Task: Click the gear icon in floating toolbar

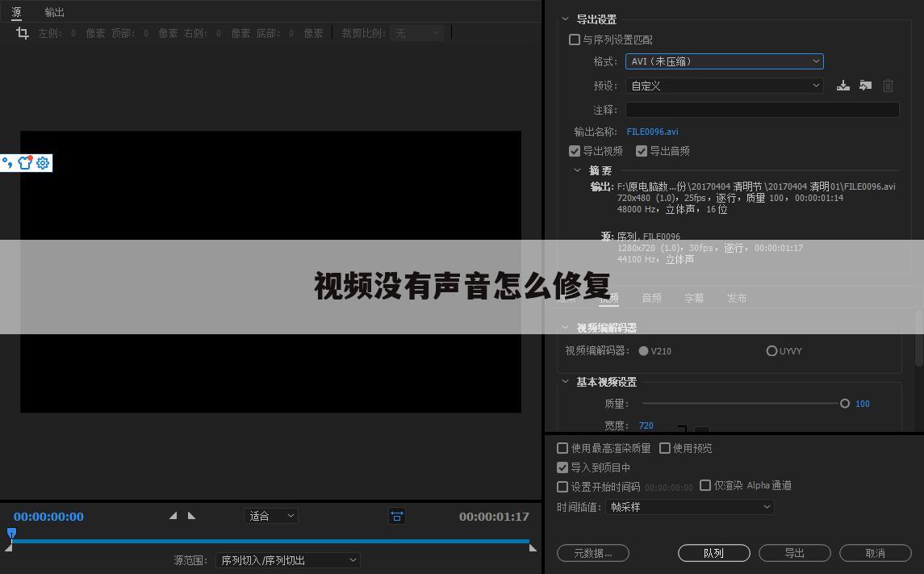Action: click(x=43, y=162)
